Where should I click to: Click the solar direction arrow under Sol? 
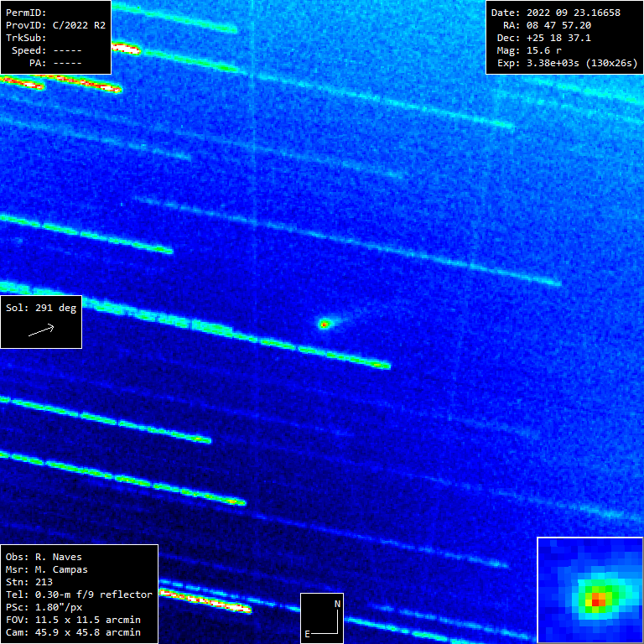pos(41,330)
